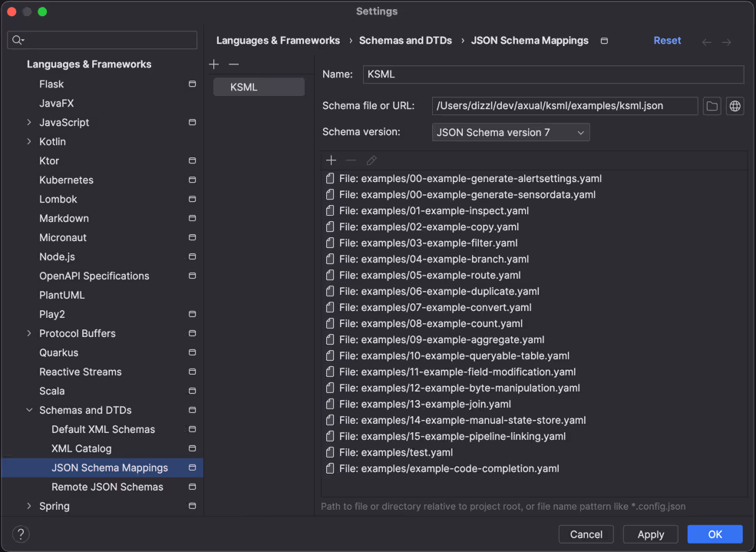Click the Apply button
Screen dimensions: 756x552
650,534
